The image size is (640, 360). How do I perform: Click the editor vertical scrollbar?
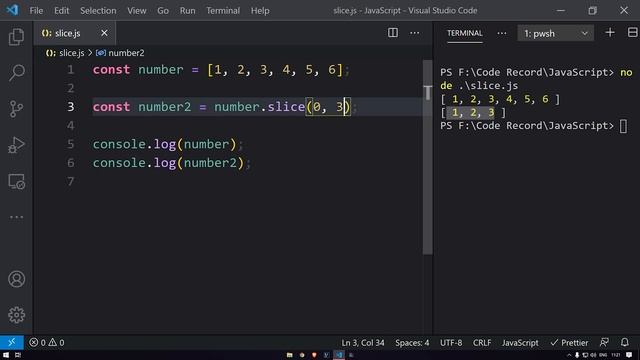pos(427,157)
